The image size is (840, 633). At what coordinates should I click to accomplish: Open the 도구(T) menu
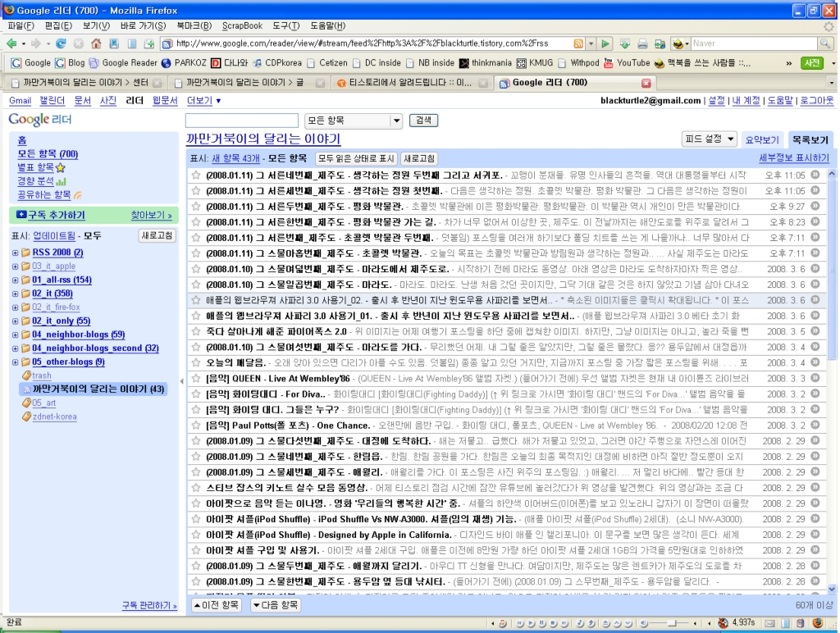(x=286, y=25)
